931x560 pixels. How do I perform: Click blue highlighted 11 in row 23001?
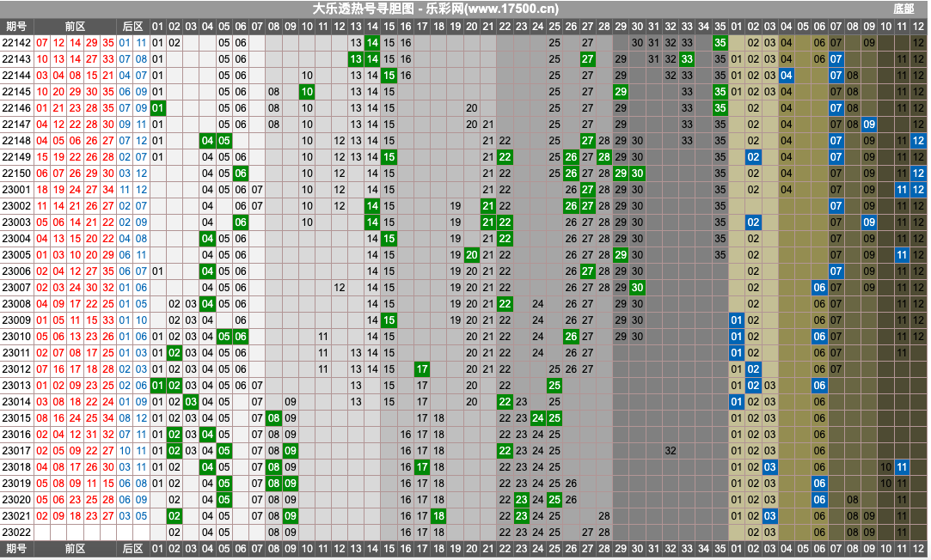[902, 190]
